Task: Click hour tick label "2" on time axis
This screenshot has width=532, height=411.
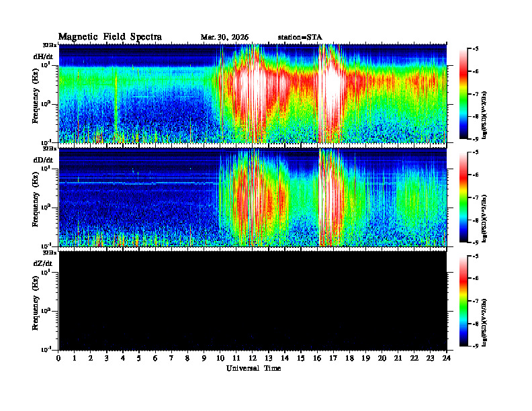Action: (x=91, y=359)
